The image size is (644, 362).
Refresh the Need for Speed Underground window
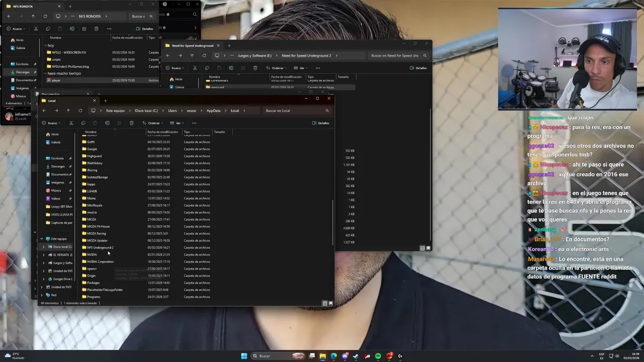click(x=204, y=55)
